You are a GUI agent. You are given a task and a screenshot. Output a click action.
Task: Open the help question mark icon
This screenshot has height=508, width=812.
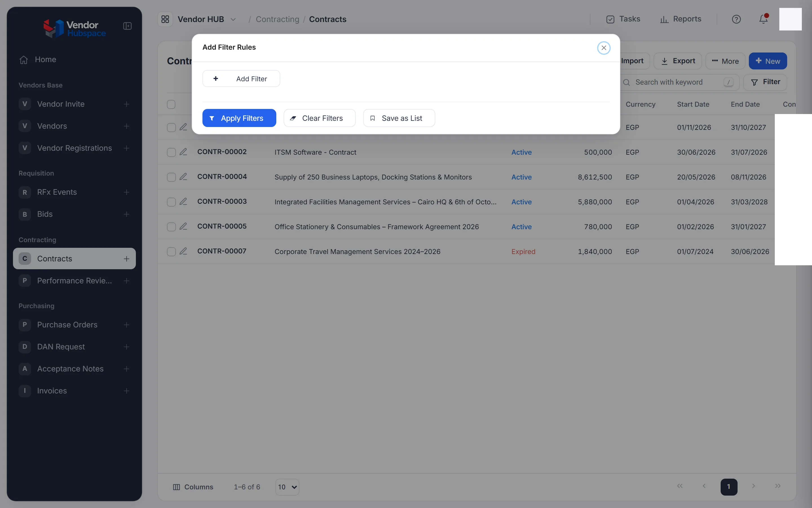(x=736, y=19)
